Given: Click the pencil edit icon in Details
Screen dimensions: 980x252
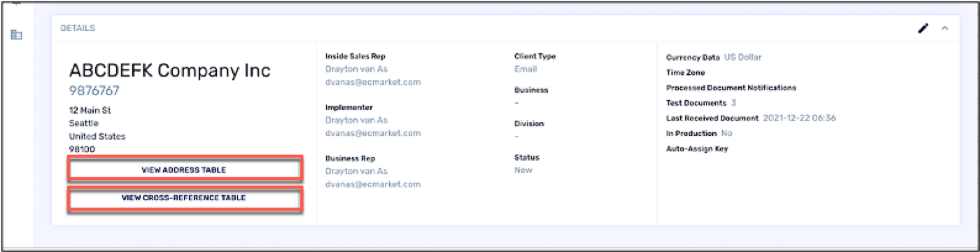Looking at the screenshot, I should pyautogui.click(x=923, y=28).
